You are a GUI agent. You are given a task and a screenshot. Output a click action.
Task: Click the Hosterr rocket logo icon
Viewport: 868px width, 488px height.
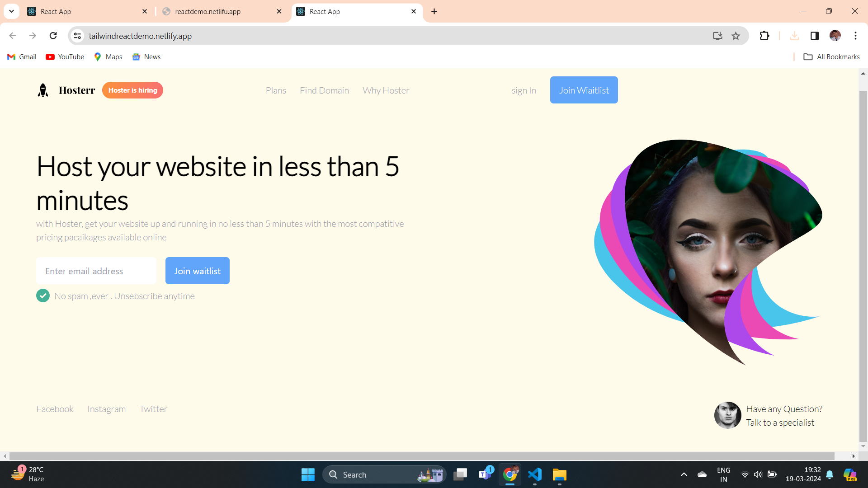click(x=43, y=90)
